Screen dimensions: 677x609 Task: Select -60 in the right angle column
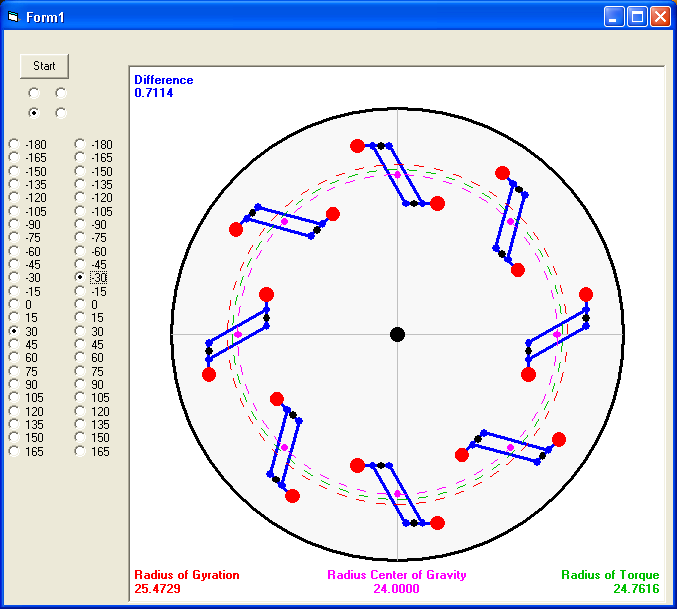click(91, 251)
